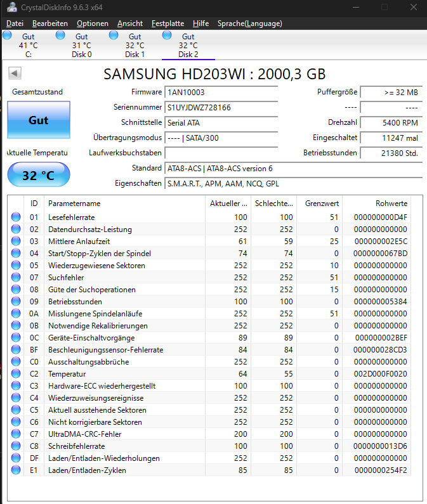Click status orb for ID C2 Temperatur row
Screen dimensions: 427x504
[16, 374]
